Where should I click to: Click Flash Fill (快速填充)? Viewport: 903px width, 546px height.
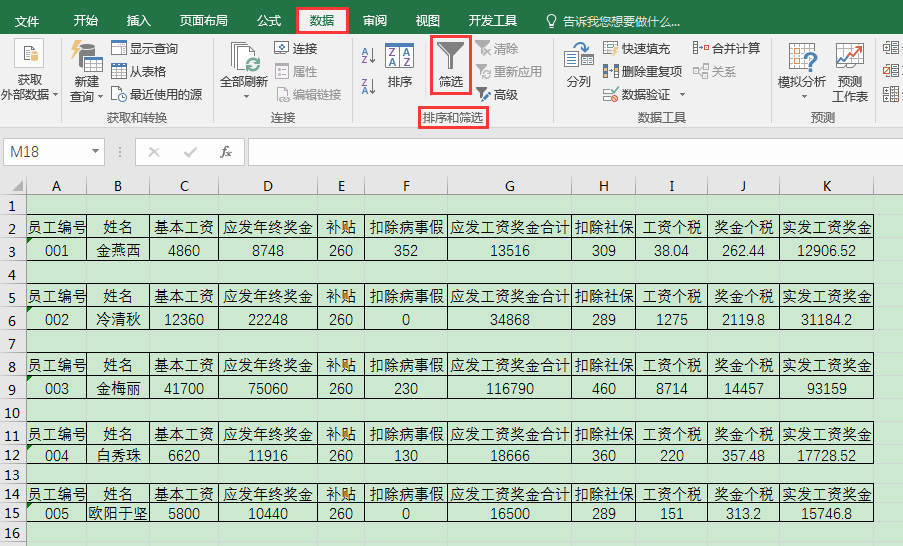coord(636,48)
